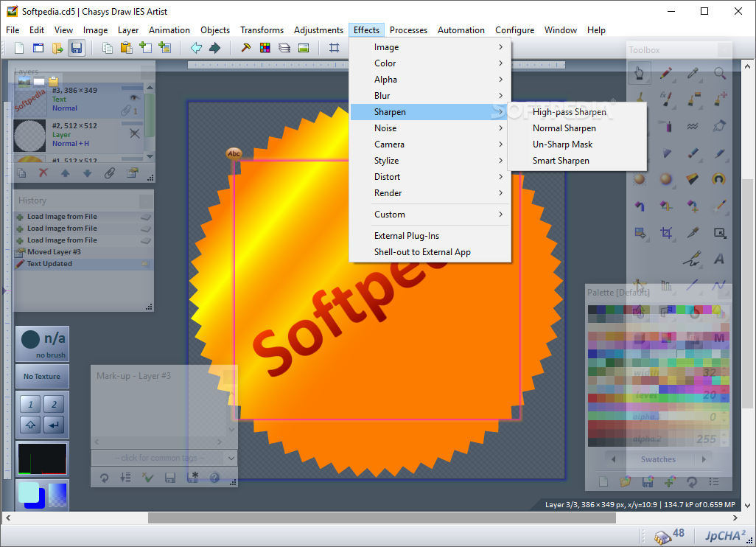Click the move layer up arrow icon
Viewport: 756px width, 547px height.
coord(65,173)
